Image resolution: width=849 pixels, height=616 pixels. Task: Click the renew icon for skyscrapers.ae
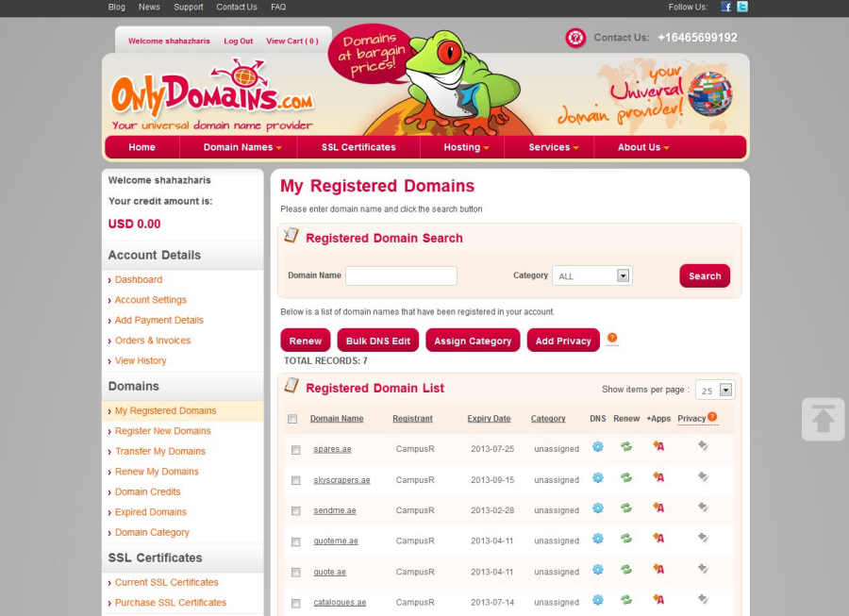[626, 477]
